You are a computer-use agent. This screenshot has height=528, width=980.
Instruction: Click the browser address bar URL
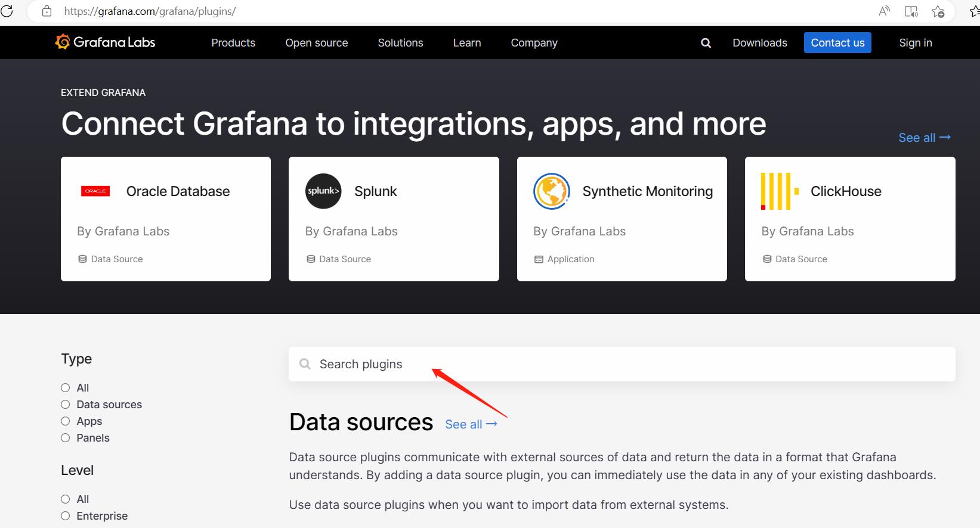(x=150, y=11)
